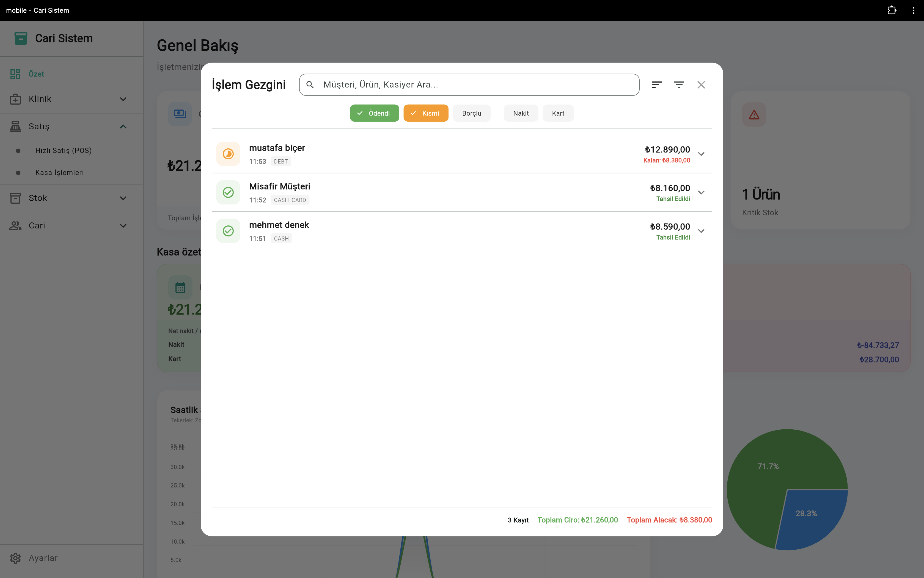The image size is (924, 578).
Task: Open Ayarlar settings
Action: click(x=71, y=558)
